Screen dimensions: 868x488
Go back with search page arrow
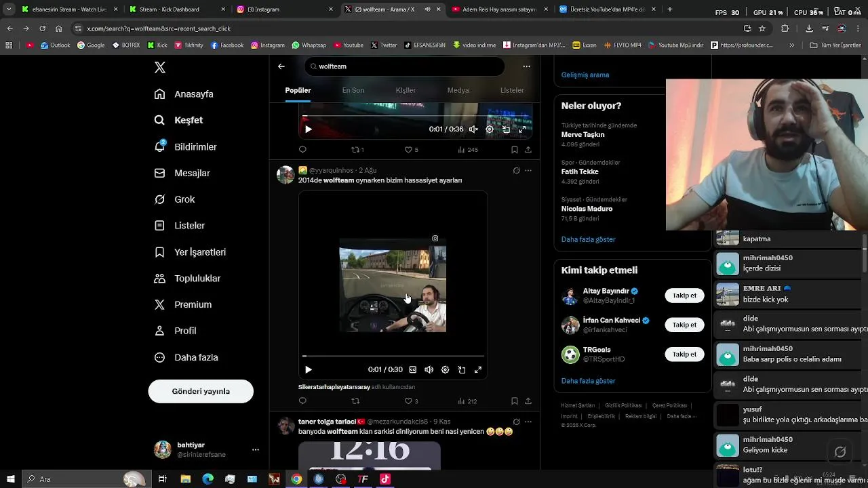[x=281, y=66]
